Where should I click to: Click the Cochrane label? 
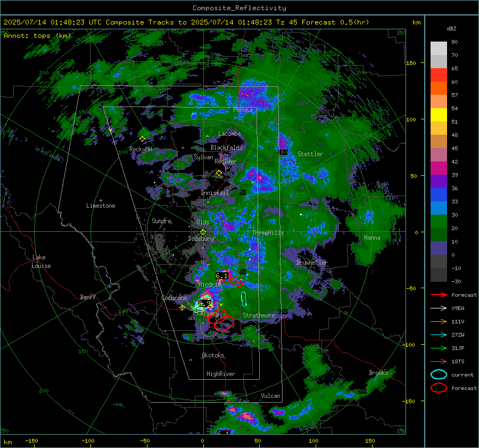pyautogui.click(x=174, y=298)
